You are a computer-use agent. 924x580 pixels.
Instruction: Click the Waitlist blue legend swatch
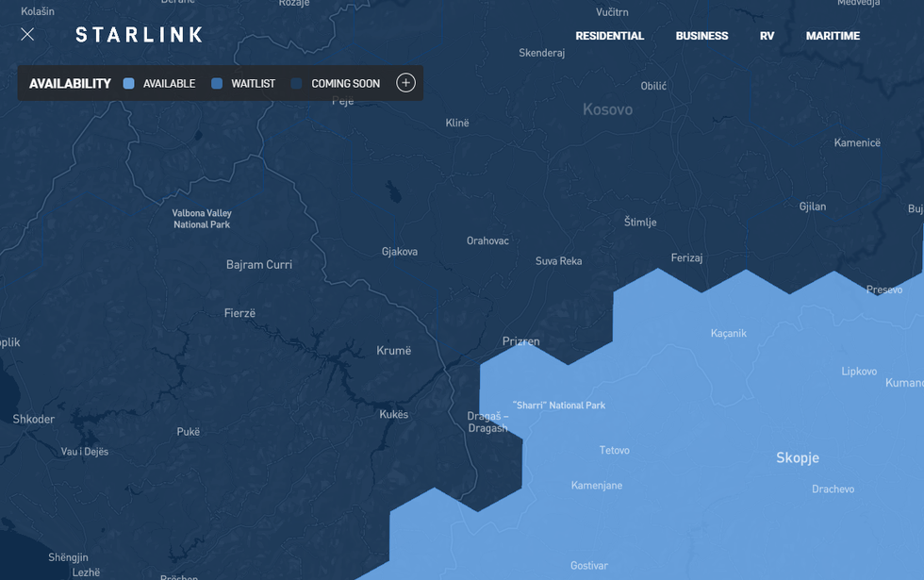[x=217, y=84]
